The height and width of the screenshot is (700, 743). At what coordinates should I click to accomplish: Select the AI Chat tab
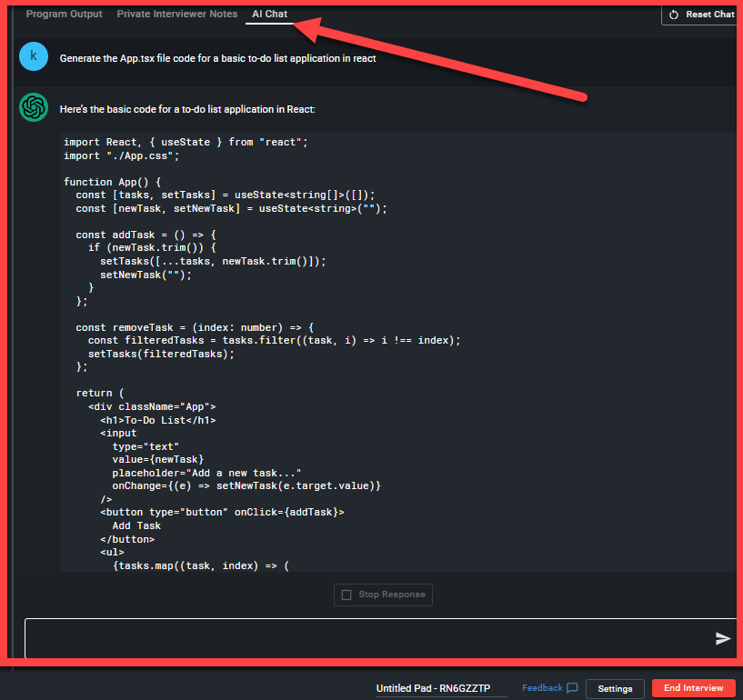pos(270,15)
